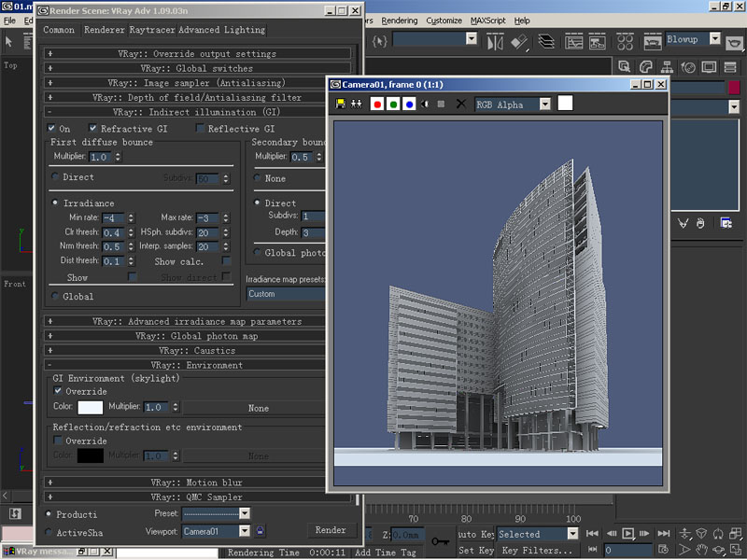Switch to the Display command panel tab
The width and height of the screenshot is (747, 560).
tap(709, 67)
